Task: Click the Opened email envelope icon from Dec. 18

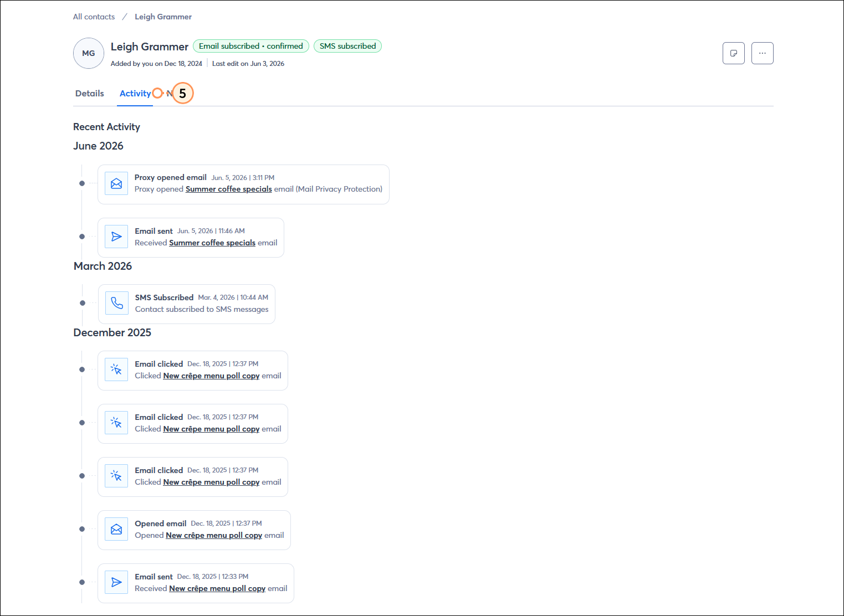Action: coord(116,529)
